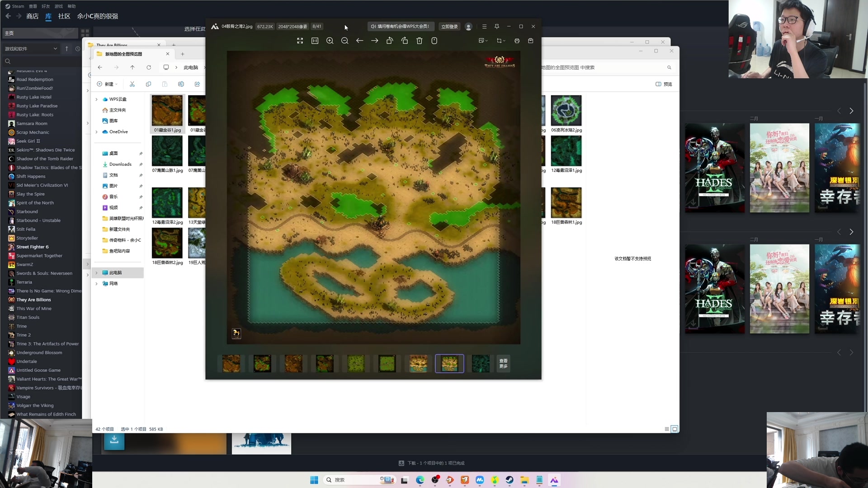Open 桌面 folder in quick access
Screen dimensions: 868x488
point(113,154)
